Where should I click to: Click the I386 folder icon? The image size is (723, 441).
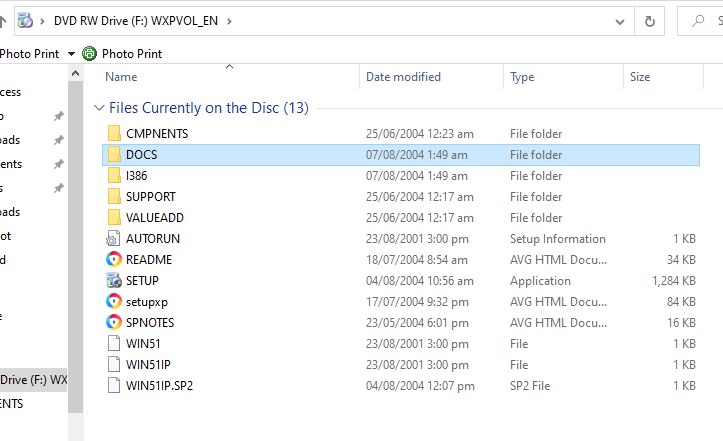pos(114,176)
